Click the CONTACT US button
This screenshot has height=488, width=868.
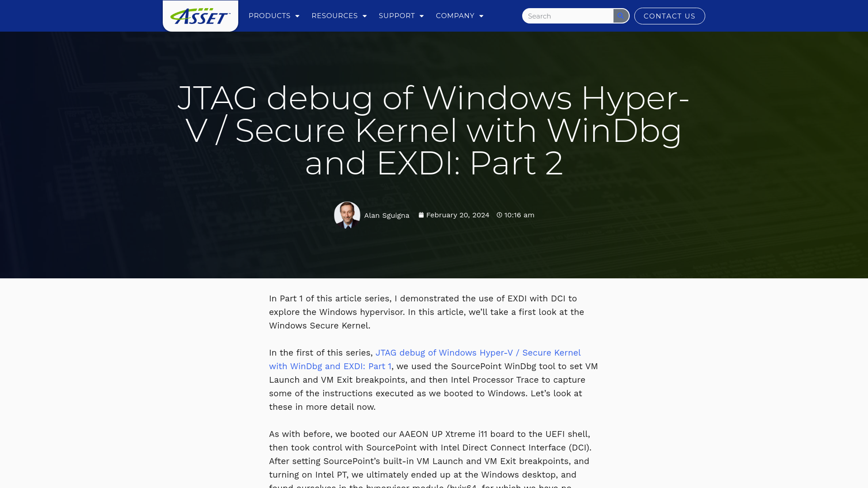click(x=670, y=15)
